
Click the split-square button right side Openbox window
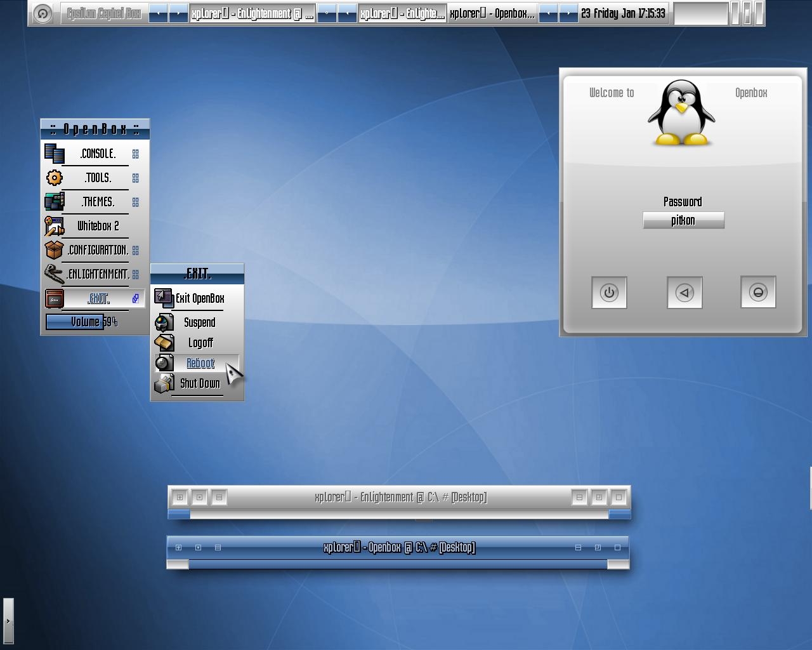(x=578, y=547)
